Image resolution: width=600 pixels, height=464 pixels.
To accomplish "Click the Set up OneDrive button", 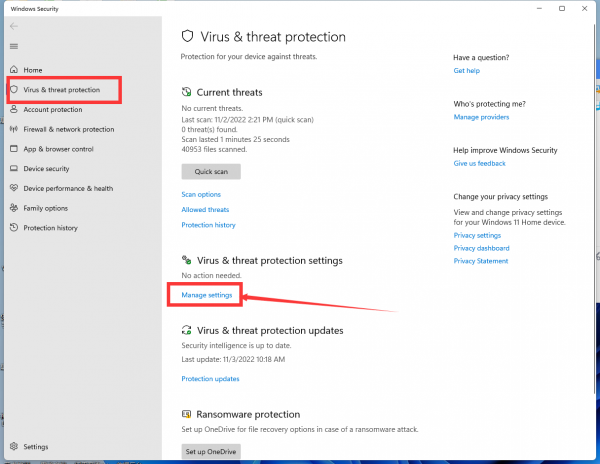I will tap(211, 451).
